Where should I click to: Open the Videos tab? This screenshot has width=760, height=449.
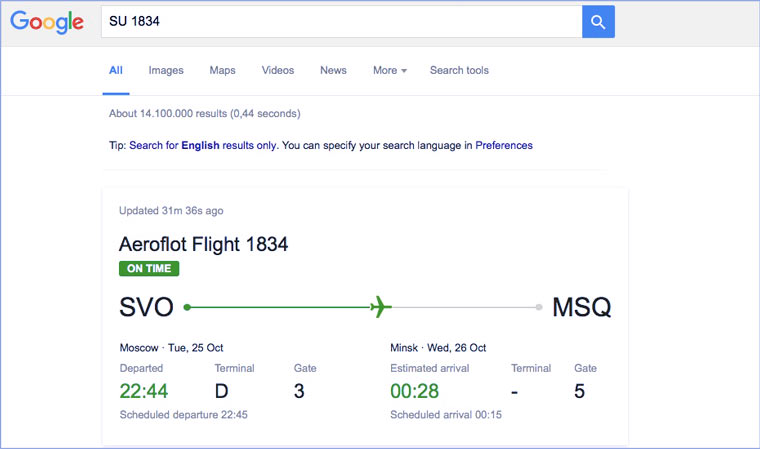tap(278, 70)
